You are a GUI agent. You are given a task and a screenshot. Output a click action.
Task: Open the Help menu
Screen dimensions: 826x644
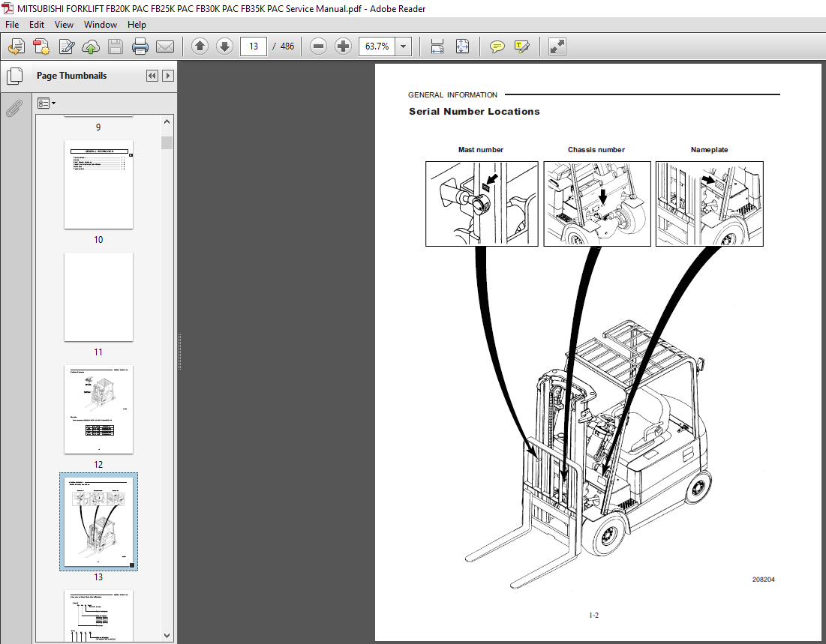137,25
